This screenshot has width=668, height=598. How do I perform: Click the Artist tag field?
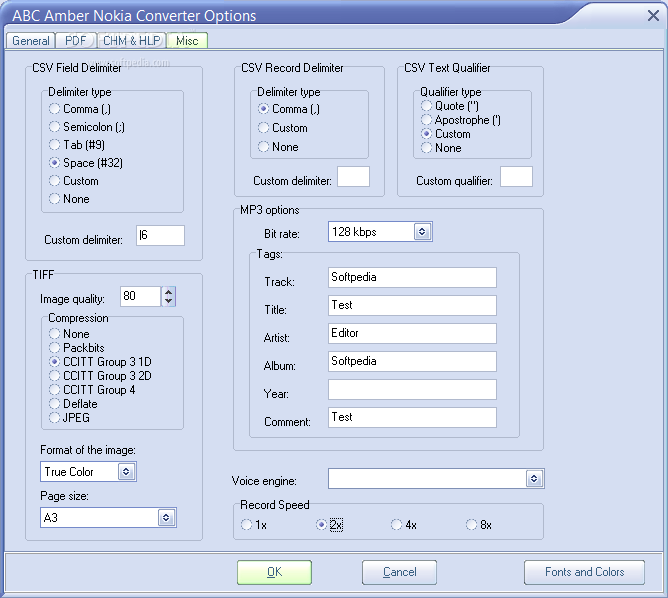[412, 334]
